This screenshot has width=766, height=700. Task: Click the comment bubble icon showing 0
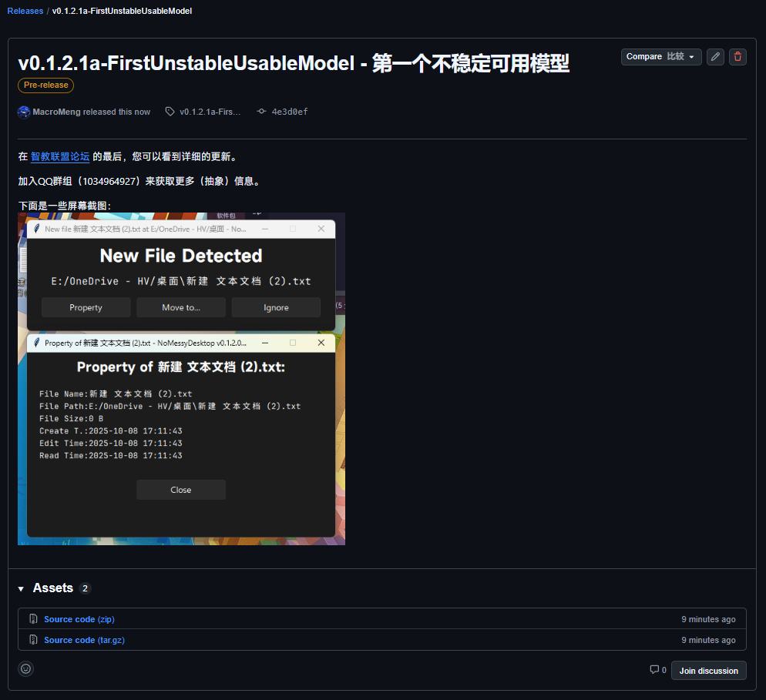click(x=654, y=670)
